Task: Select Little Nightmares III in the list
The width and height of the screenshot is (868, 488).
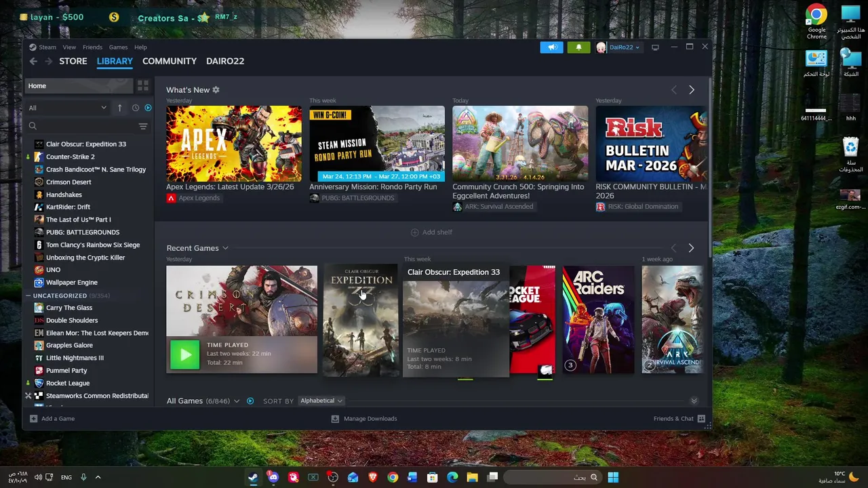Action: point(75,358)
